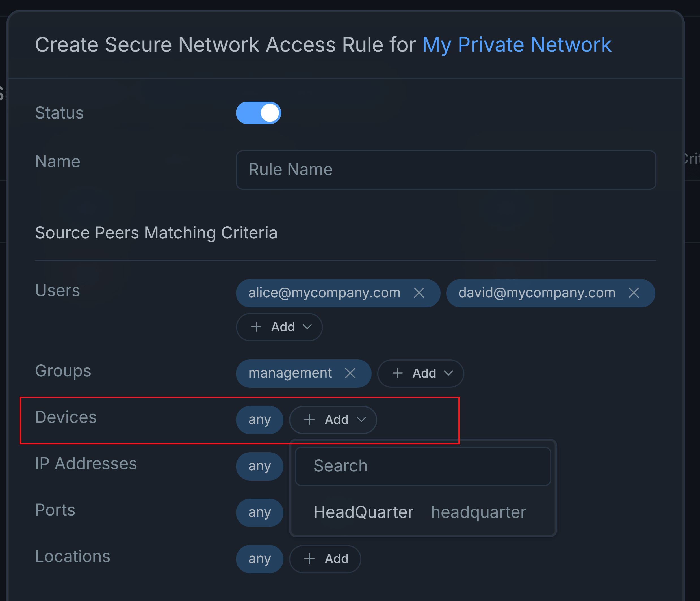
Task: Click the Locations Add button
Action: [x=325, y=559]
